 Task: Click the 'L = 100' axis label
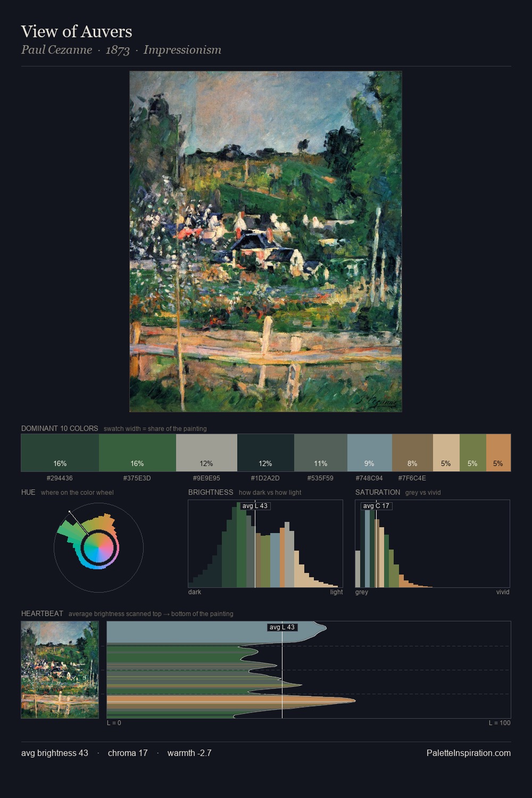click(500, 723)
